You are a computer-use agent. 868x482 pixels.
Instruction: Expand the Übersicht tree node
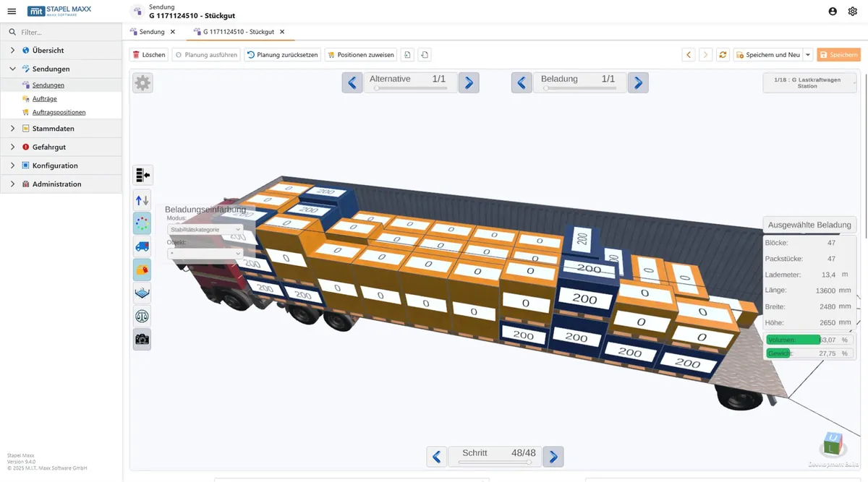coord(13,51)
